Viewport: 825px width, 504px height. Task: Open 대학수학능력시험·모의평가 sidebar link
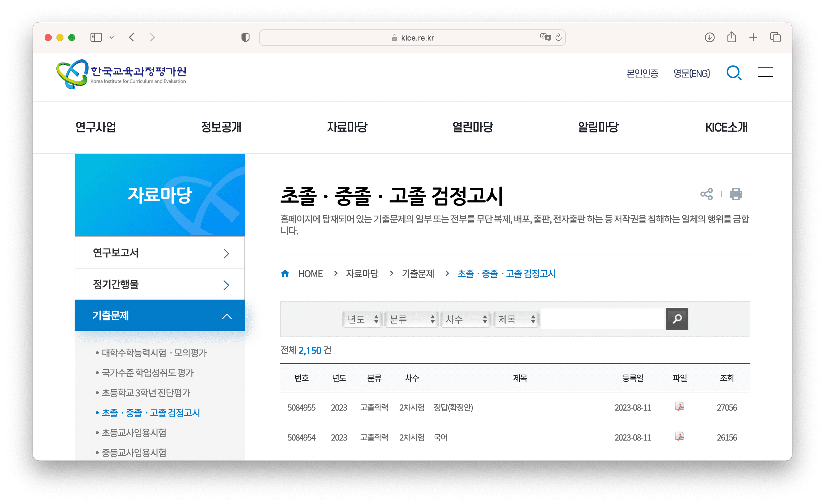click(x=154, y=353)
